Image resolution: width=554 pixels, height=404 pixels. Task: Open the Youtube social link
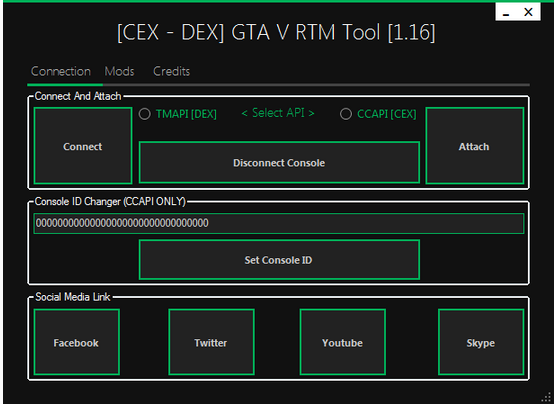tap(342, 342)
